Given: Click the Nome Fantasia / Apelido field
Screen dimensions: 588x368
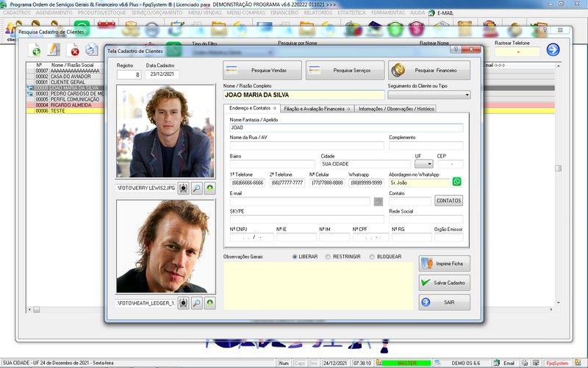Looking at the screenshot, I should pos(346,127).
